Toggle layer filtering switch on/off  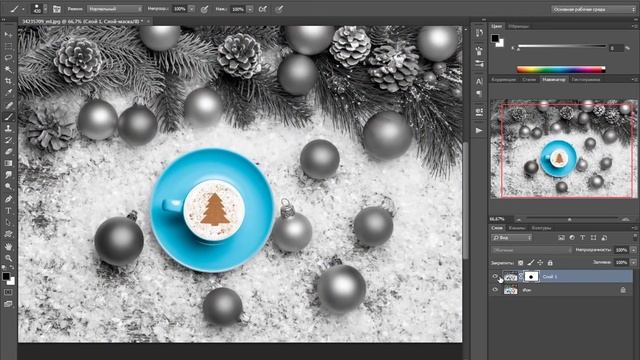coord(635,237)
